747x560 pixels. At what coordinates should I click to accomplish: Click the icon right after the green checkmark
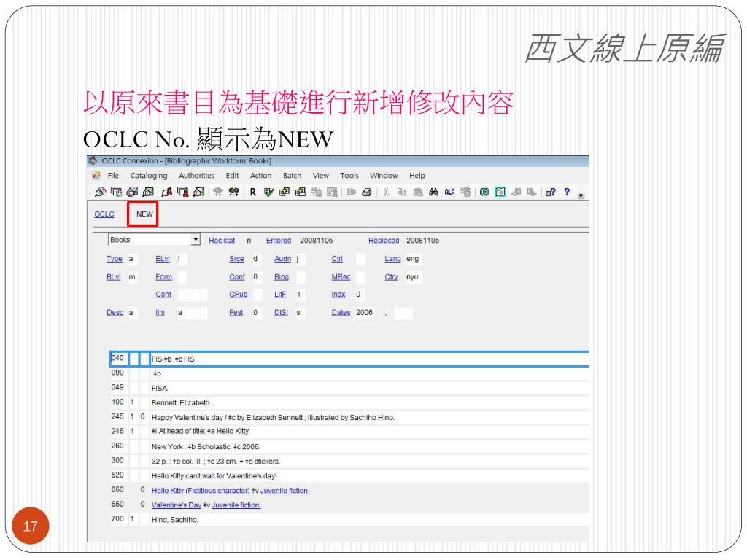coord(285,192)
